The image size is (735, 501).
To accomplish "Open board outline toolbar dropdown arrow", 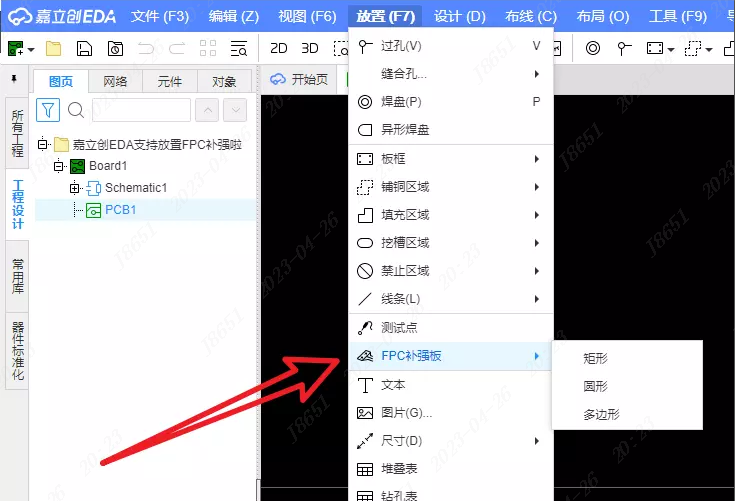I will click(671, 49).
